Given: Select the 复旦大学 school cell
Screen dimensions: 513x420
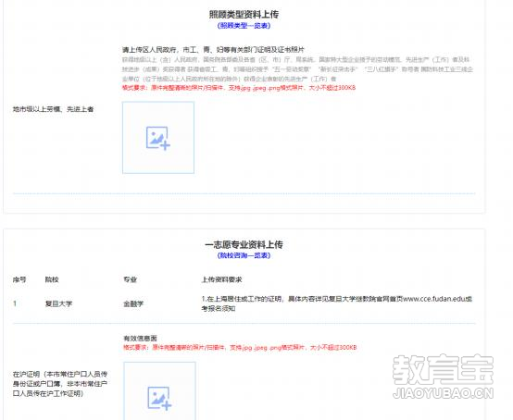Looking at the screenshot, I should [58, 303].
